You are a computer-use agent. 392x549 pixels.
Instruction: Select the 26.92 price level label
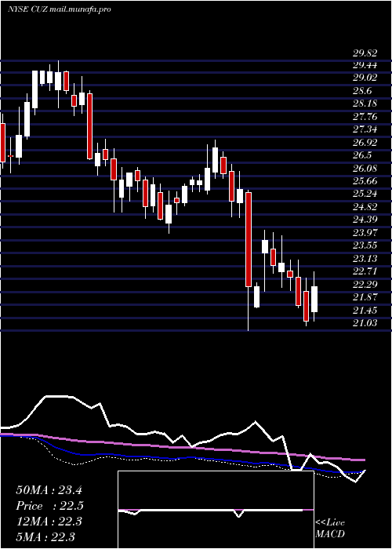pos(365,143)
